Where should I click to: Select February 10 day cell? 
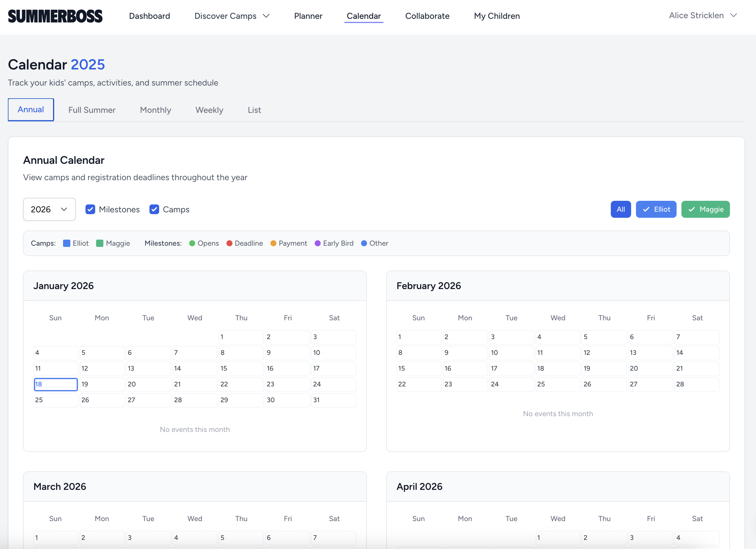[x=511, y=352]
